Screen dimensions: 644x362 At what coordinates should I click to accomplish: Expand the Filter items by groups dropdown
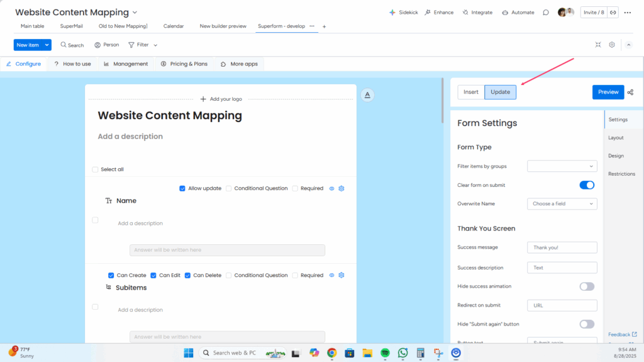coord(562,166)
